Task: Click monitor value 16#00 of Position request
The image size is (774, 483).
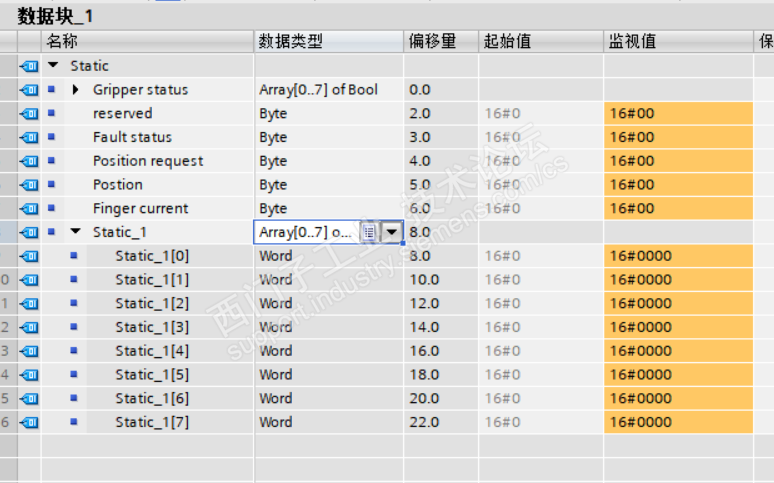Action: pyautogui.click(x=678, y=161)
